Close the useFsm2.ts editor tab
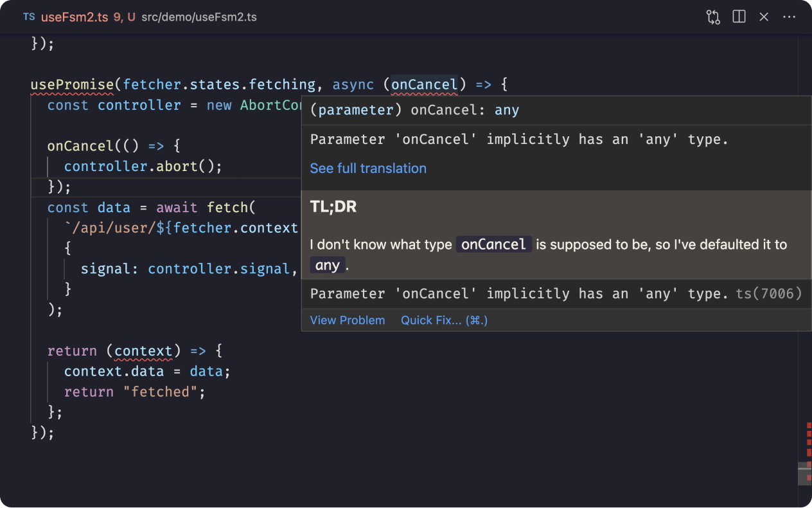 pyautogui.click(x=764, y=17)
